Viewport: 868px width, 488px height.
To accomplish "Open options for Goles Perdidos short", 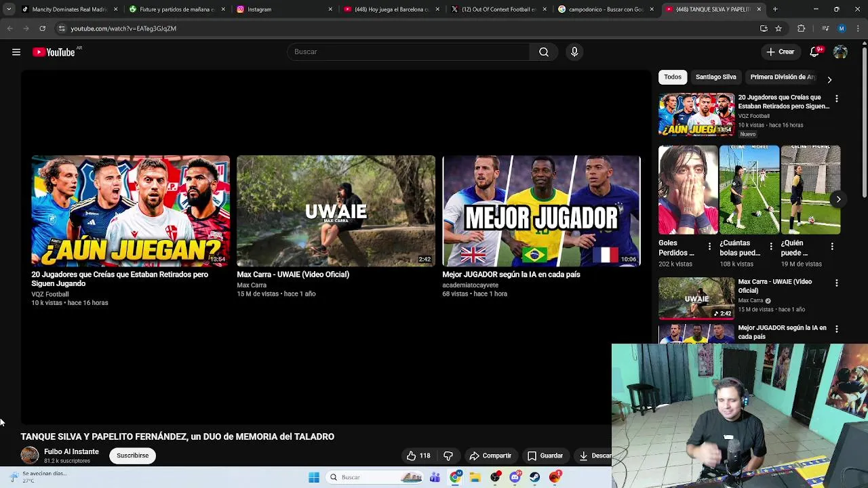I will (709, 247).
